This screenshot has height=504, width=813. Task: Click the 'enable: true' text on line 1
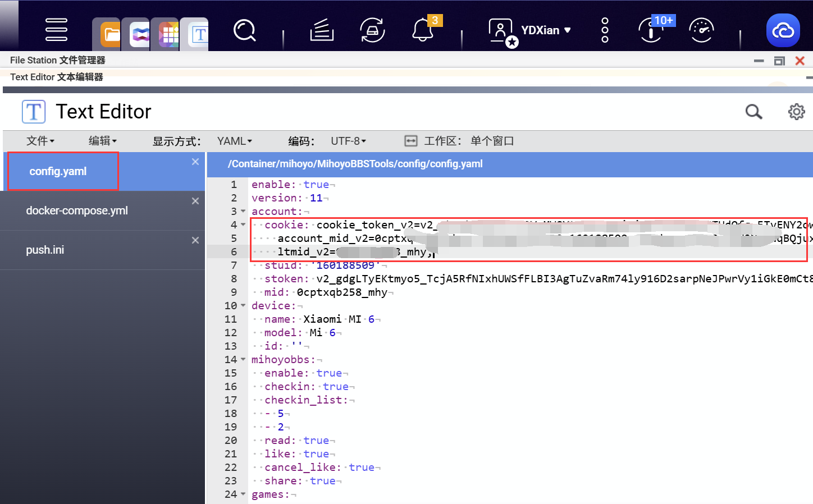click(x=290, y=185)
